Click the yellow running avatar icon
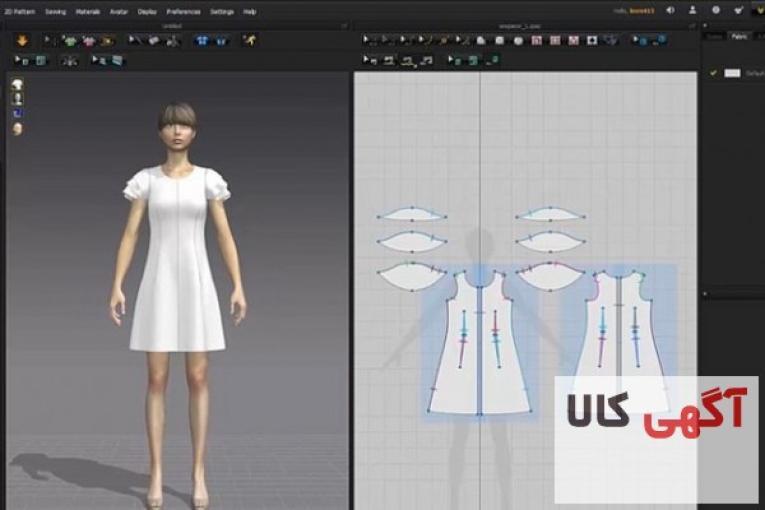The image size is (765, 510). click(x=249, y=41)
